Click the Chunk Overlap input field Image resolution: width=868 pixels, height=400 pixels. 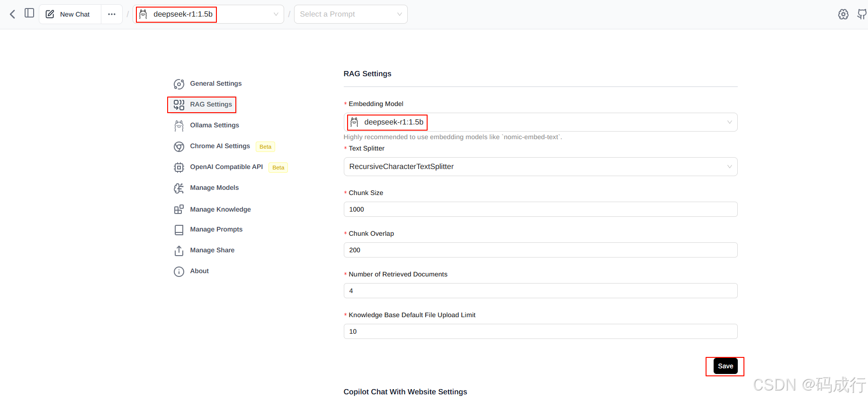point(540,250)
